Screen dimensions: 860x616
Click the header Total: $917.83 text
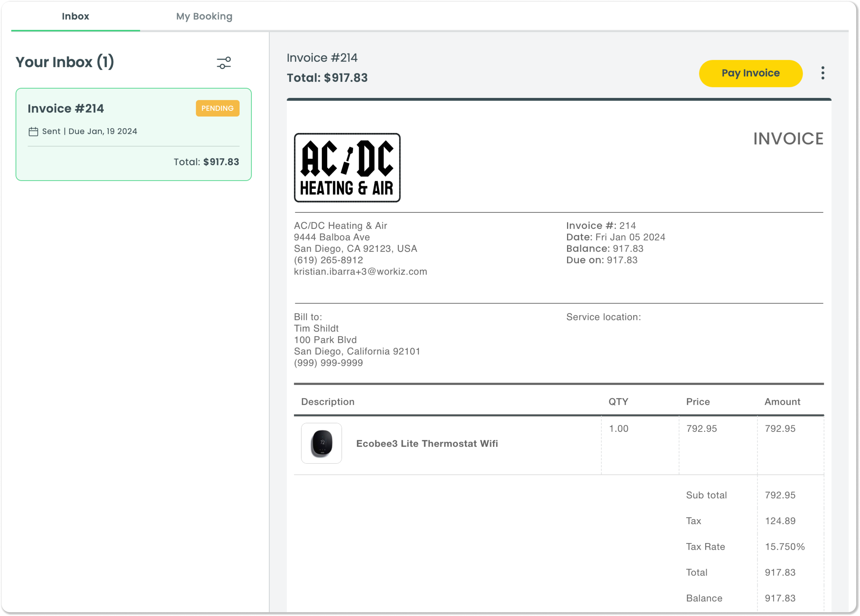[x=327, y=78]
